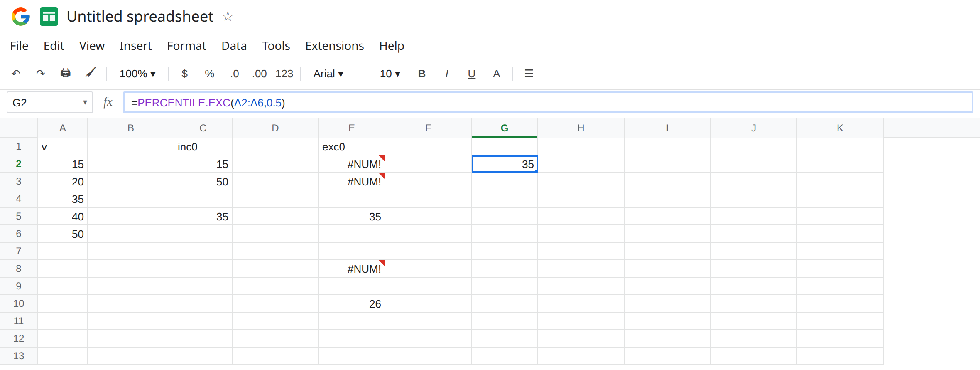Open the font size 10 dropdown

[x=390, y=74]
